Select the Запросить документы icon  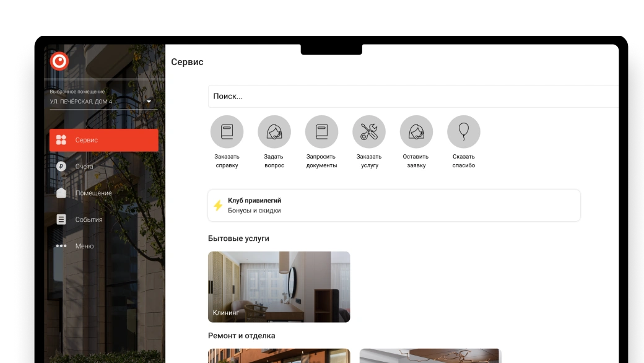[321, 131]
